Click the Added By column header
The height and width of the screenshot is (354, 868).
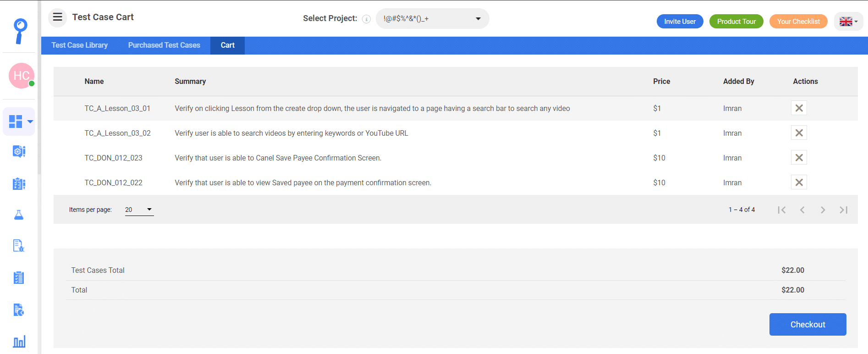click(x=738, y=82)
